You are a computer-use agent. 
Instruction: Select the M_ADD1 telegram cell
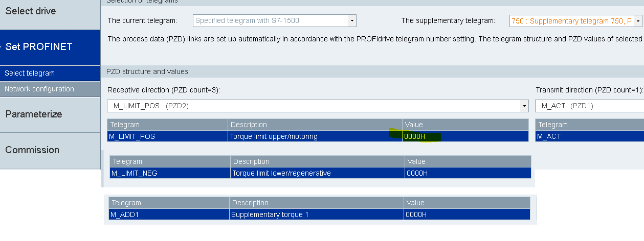point(169,214)
